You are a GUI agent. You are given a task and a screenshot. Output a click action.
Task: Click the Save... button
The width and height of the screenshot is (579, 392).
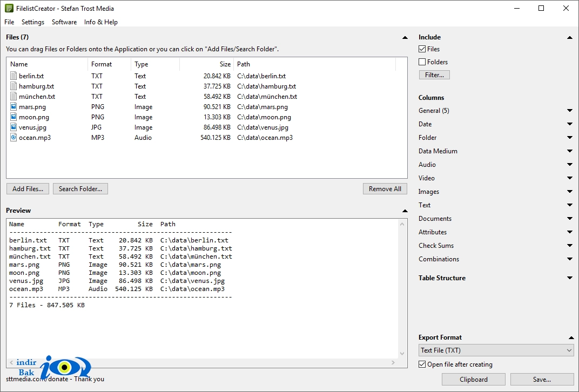point(542,379)
